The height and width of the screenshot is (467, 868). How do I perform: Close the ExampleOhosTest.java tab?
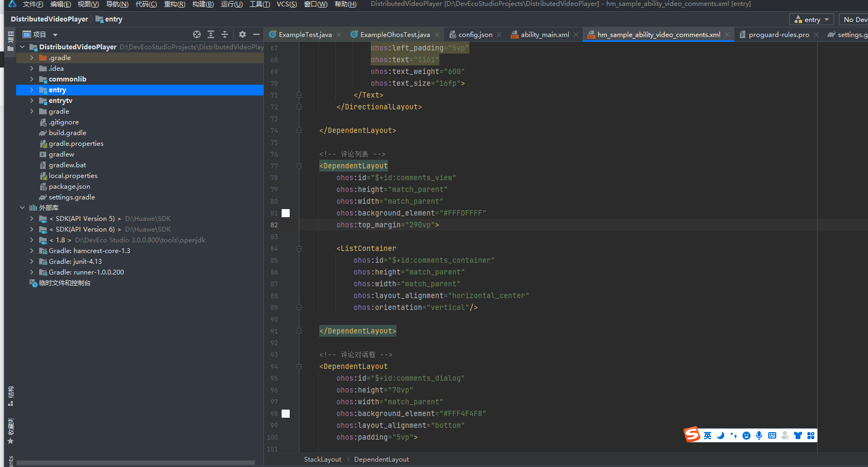437,34
